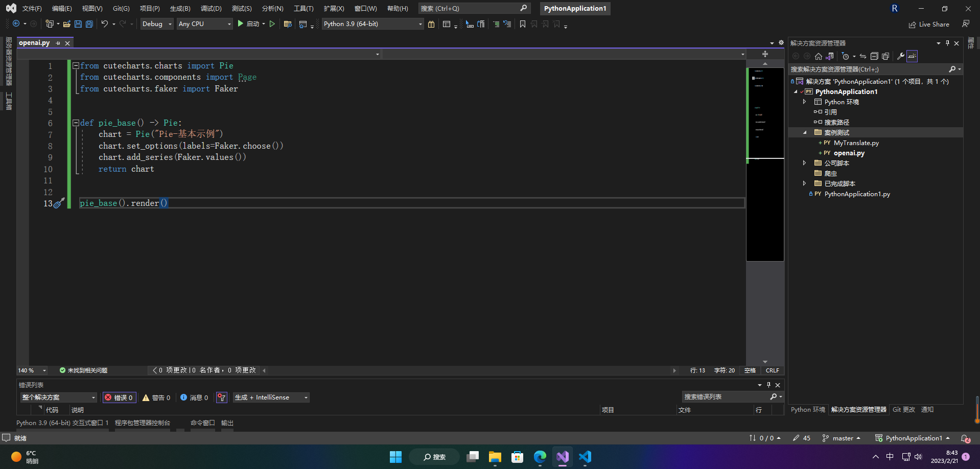This screenshot has width=980, height=469.
Task: Toggle the 警告 0 warnings filter
Action: point(156,397)
